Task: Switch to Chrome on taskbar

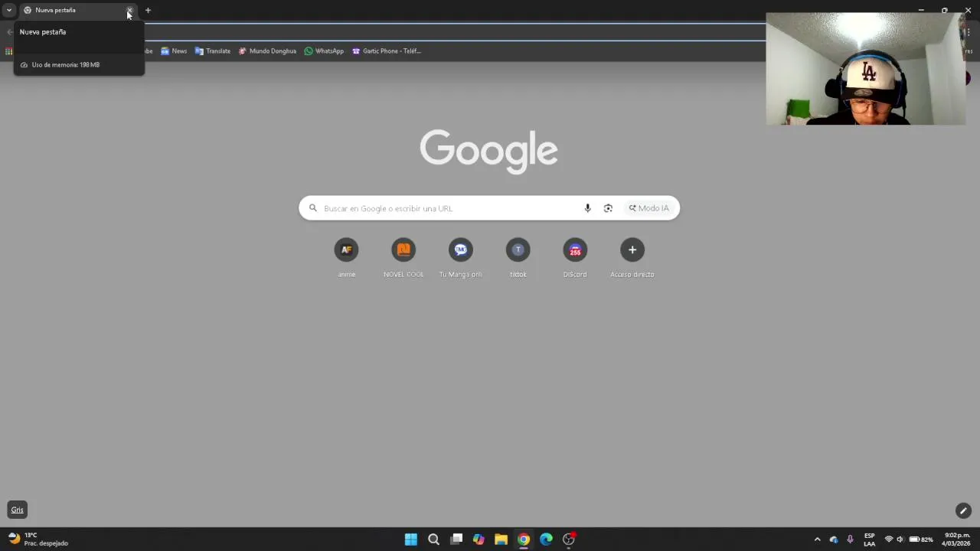Action: pyautogui.click(x=524, y=540)
